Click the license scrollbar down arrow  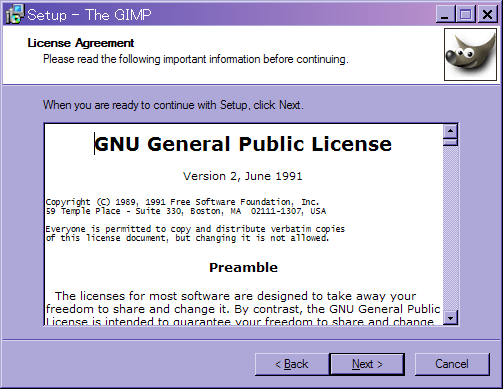pos(450,317)
